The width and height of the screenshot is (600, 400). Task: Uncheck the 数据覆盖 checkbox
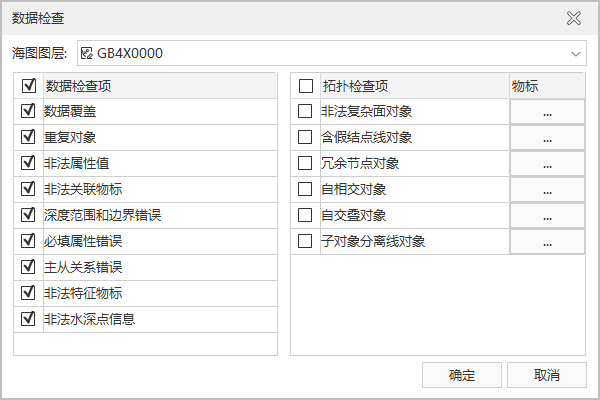point(28,111)
